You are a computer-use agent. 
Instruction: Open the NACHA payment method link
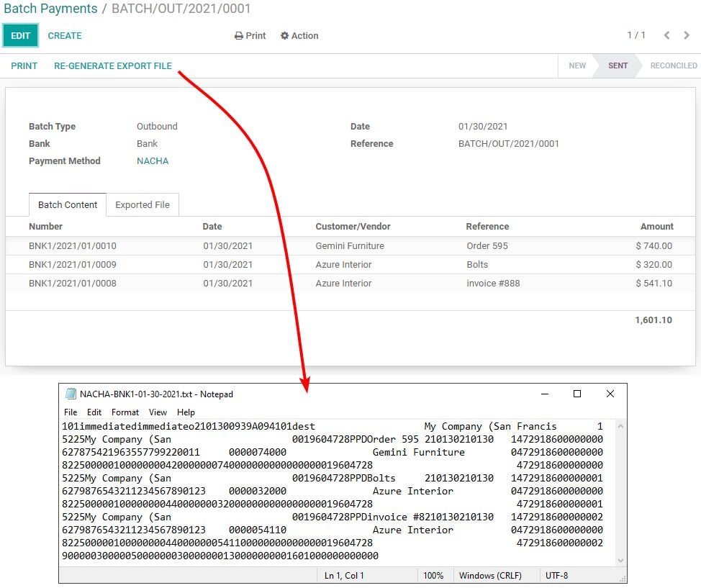click(x=153, y=160)
